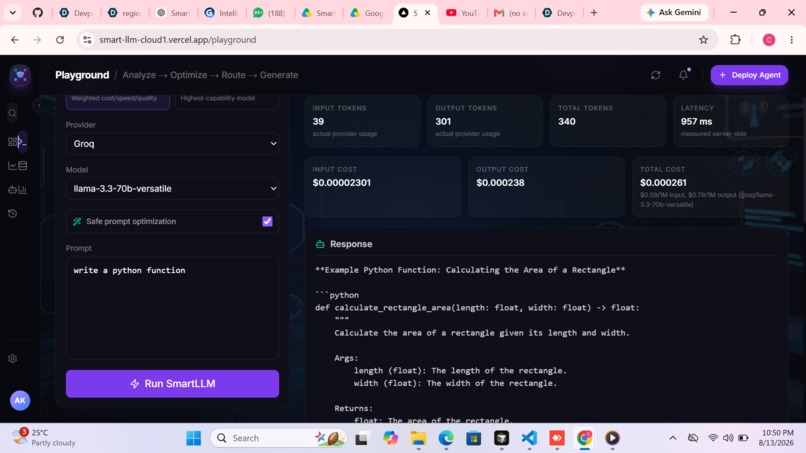
Task: Click the Total Cost $0.000261
Action: pyautogui.click(x=663, y=183)
